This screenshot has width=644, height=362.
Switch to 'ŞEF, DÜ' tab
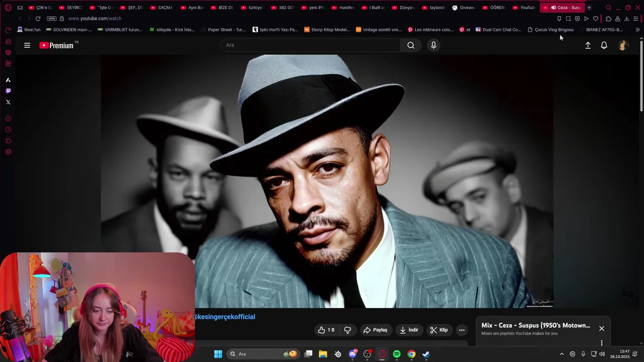click(x=131, y=8)
